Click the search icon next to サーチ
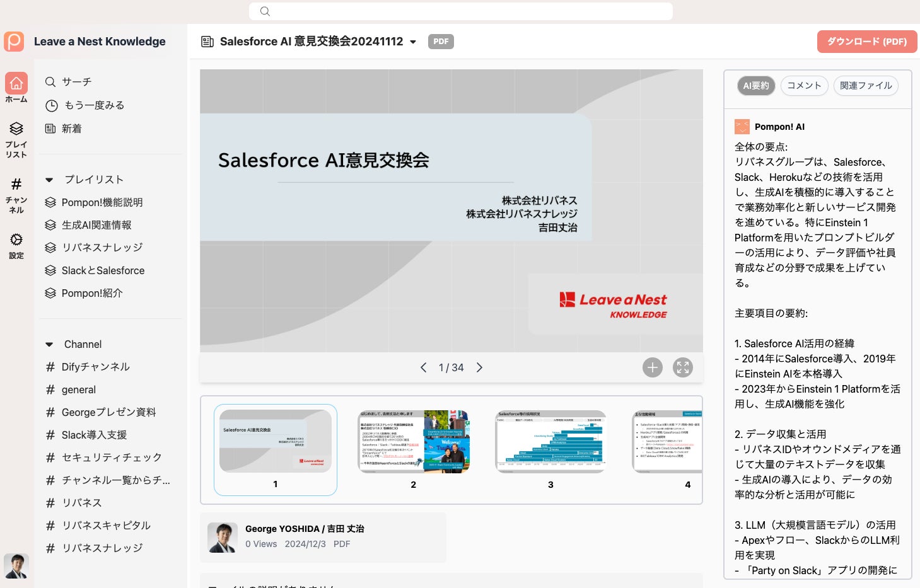The width and height of the screenshot is (920, 588). 50,82
